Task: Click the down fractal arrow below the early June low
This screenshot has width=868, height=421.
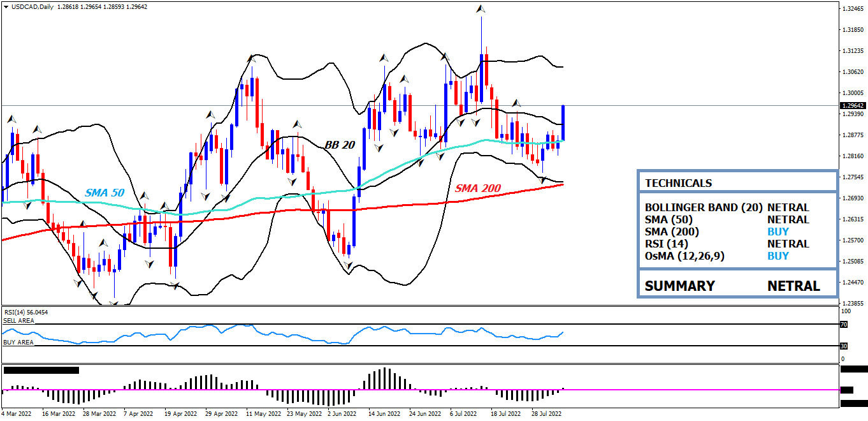Action: pyautogui.click(x=348, y=265)
